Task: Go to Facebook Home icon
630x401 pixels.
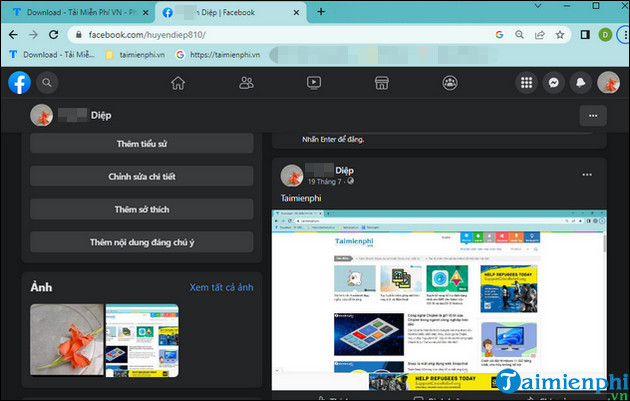Action: 179,83
